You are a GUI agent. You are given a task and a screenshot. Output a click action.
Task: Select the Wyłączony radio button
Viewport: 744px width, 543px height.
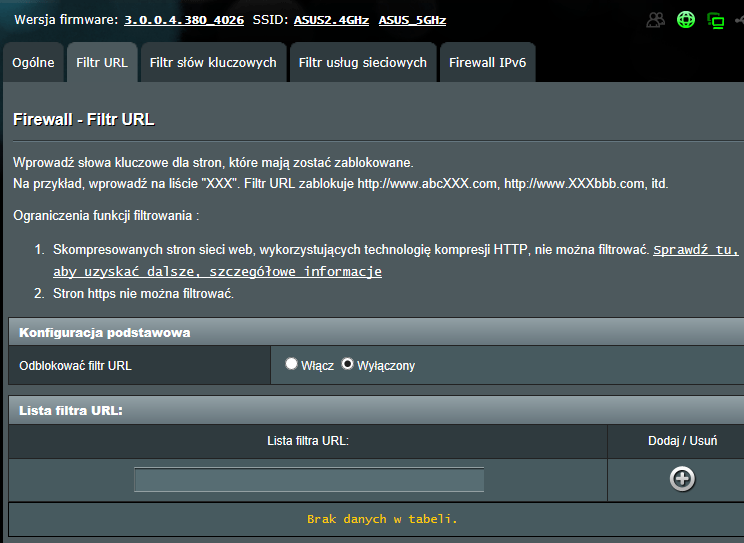coord(348,365)
